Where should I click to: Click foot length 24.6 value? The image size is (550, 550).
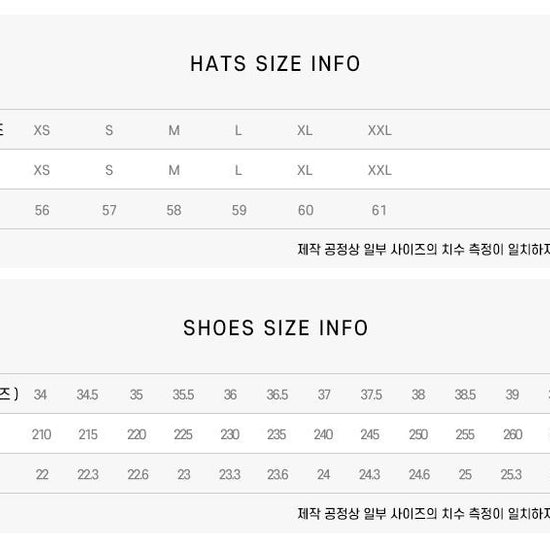coord(419,475)
